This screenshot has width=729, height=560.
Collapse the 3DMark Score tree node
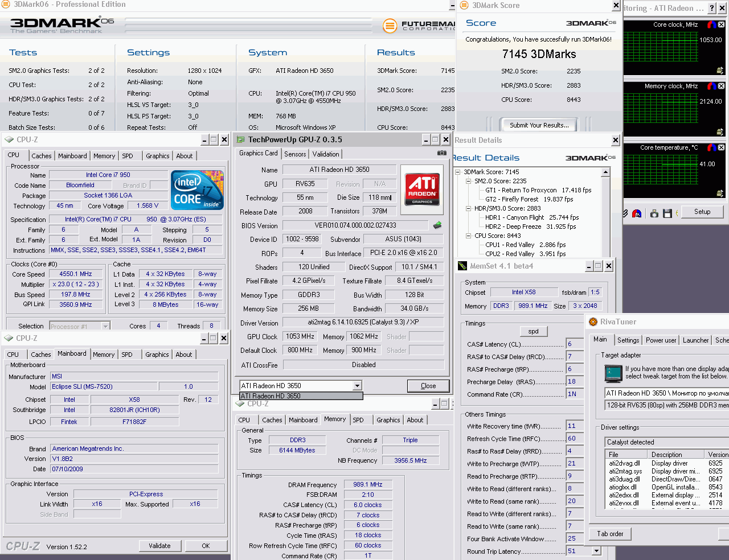[458, 172]
